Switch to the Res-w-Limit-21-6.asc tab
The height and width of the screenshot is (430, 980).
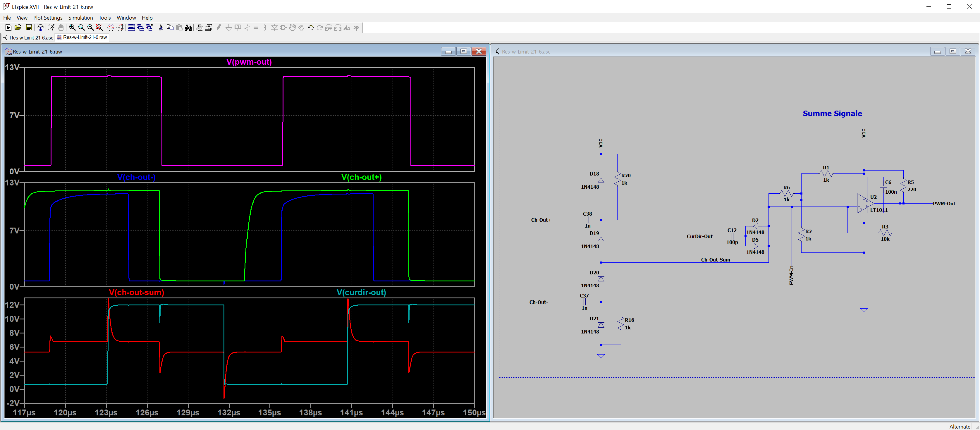coord(28,38)
